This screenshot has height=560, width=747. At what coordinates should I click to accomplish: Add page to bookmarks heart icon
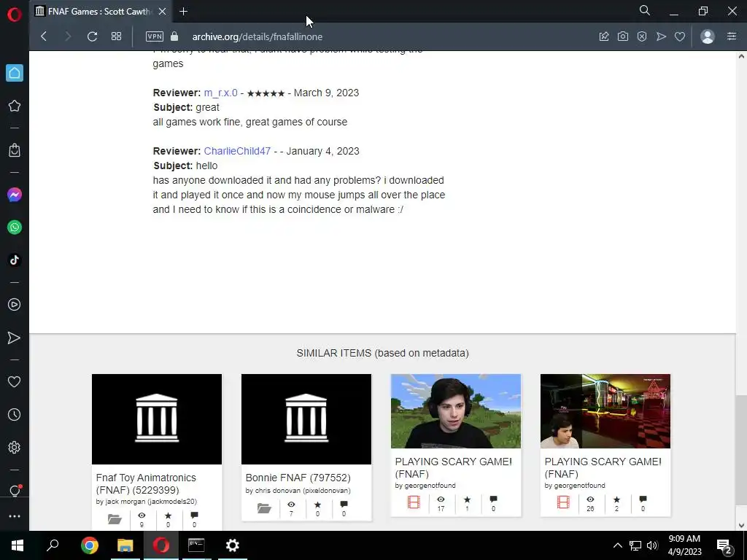[x=680, y=36]
